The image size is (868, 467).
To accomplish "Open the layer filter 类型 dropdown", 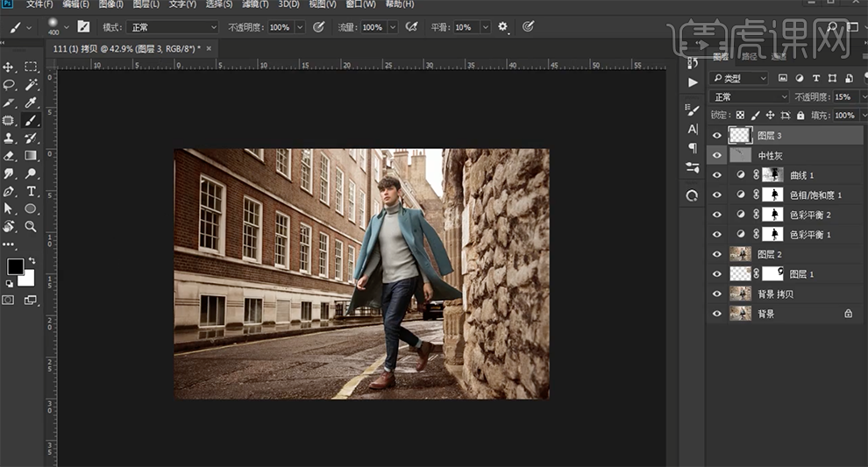I will 738,78.
